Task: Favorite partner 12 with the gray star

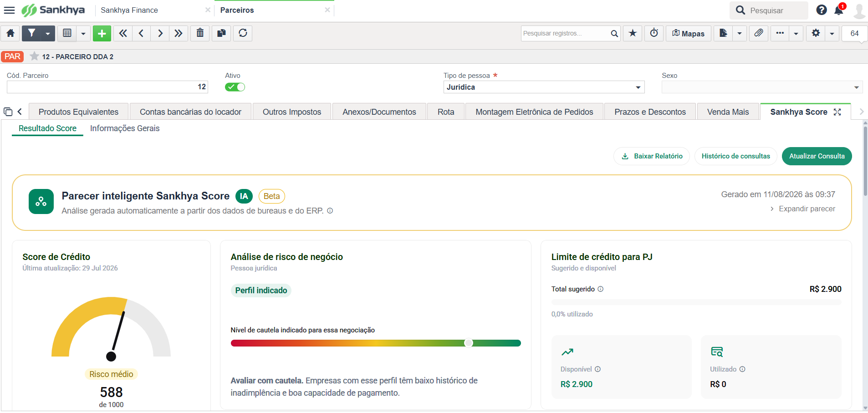Action: (34, 56)
